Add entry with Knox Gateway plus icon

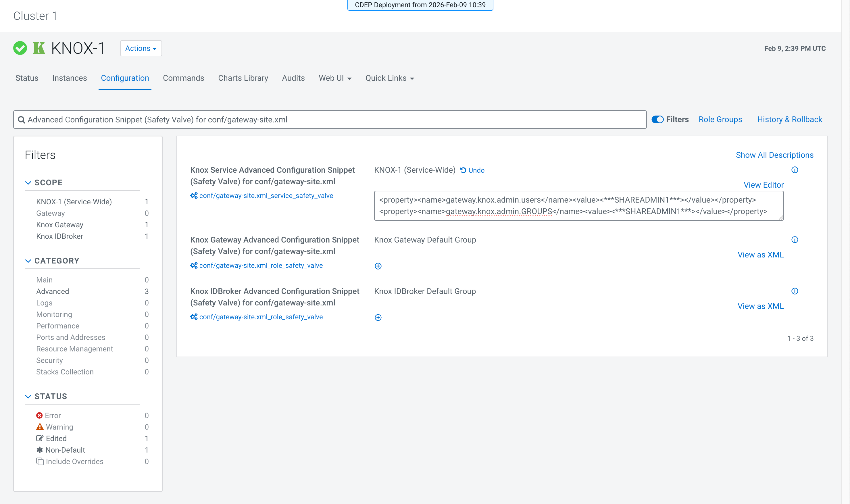click(378, 266)
